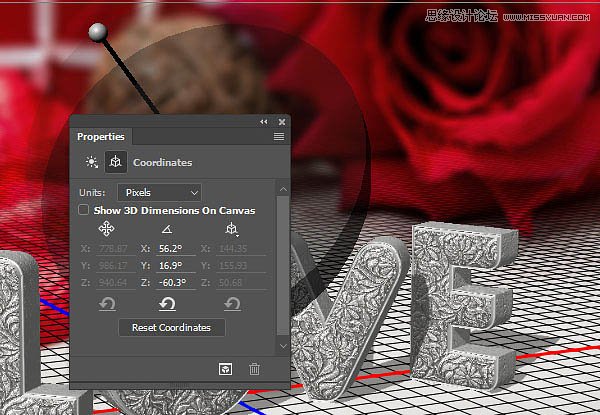Click the light handle sphere on canvas

click(98, 32)
